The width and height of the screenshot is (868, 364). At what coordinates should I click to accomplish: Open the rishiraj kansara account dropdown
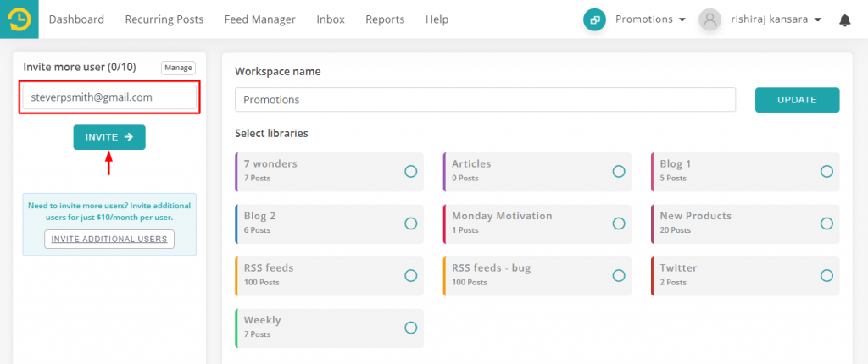point(776,19)
